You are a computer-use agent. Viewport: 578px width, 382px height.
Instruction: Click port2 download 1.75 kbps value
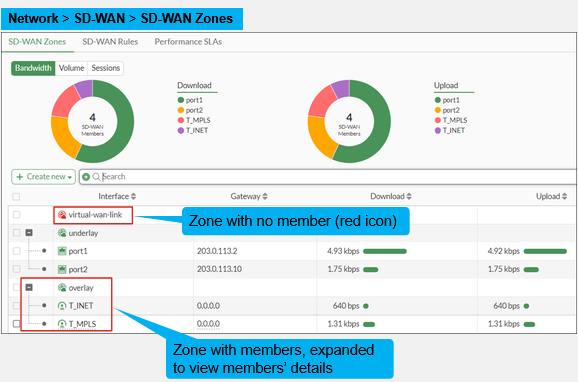coord(343,269)
